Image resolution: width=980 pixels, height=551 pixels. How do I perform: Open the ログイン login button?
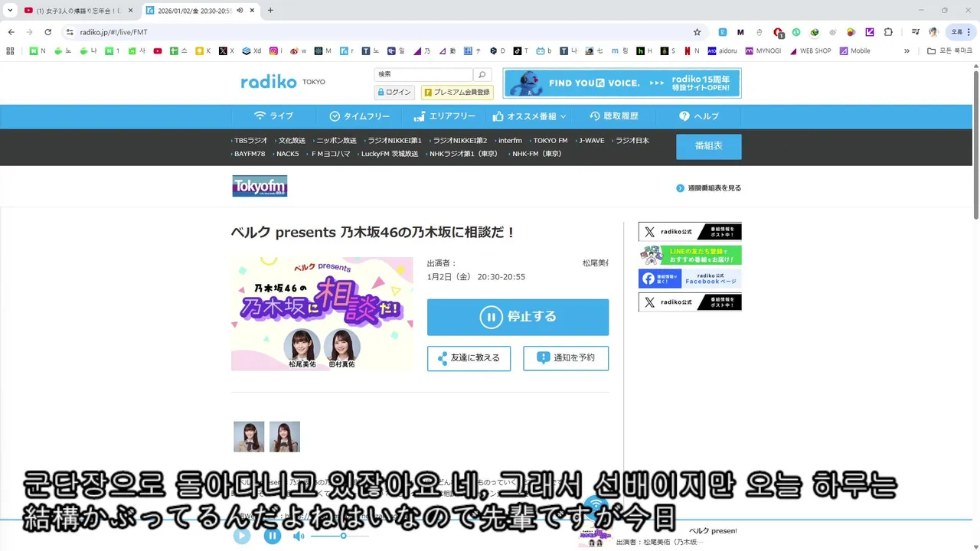coord(394,92)
